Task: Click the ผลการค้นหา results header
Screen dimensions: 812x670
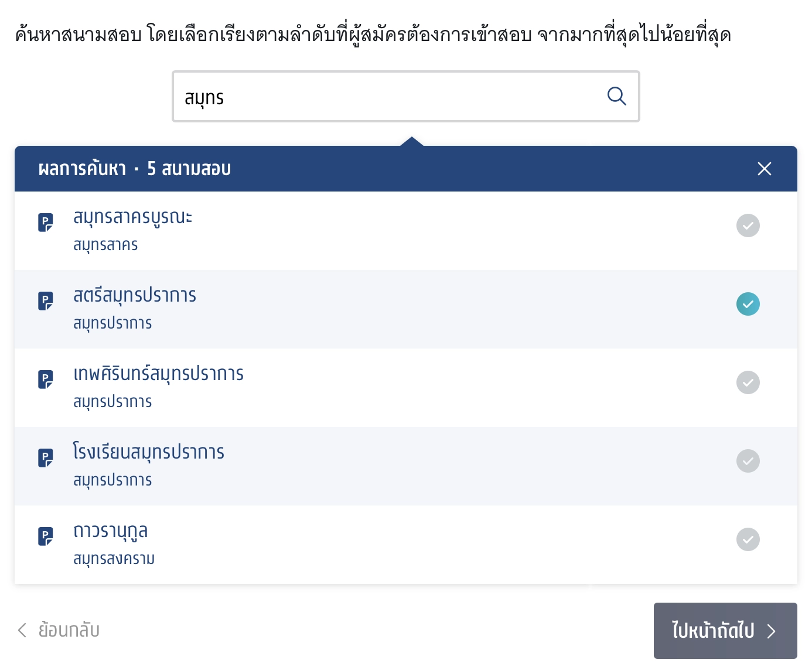Action: (x=135, y=169)
